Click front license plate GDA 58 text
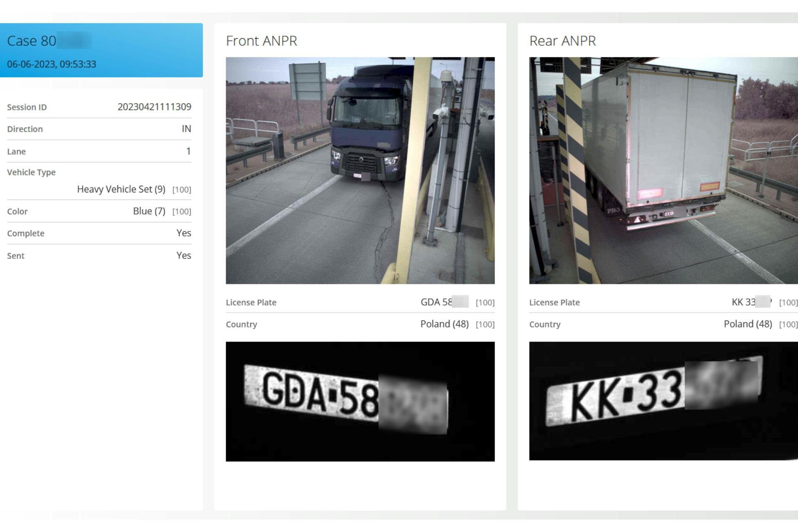The width and height of the screenshot is (798, 532). click(x=436, y=302)
